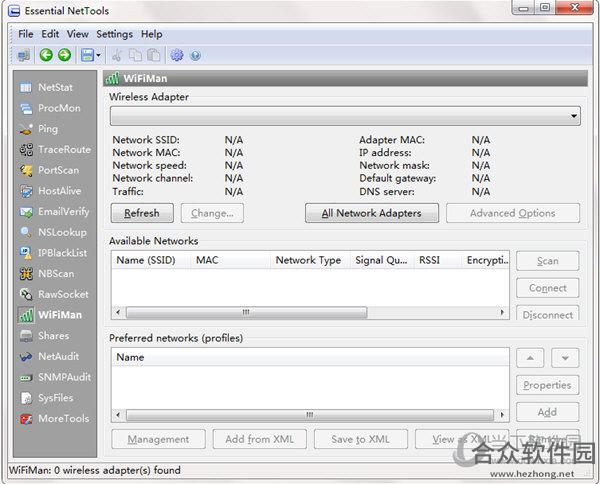This screenshot has height=484, width=600.
Task: Click Preferred networks scrollbar left arrow
Action: point(118,415)
